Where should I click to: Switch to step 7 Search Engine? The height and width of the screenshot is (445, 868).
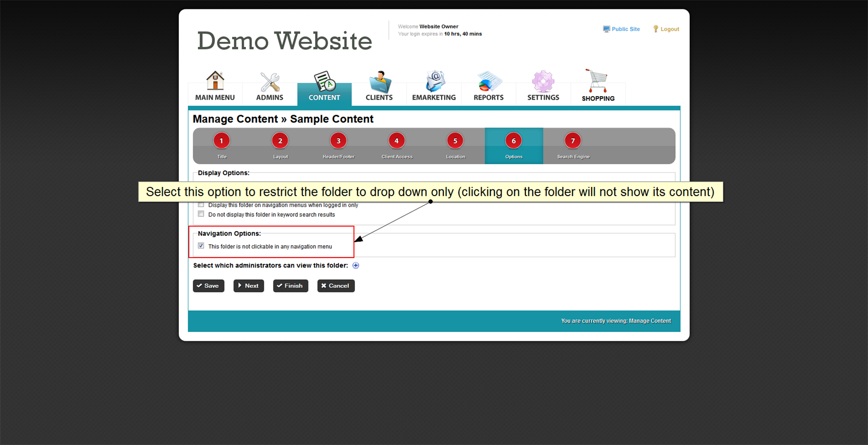(572, 141)
